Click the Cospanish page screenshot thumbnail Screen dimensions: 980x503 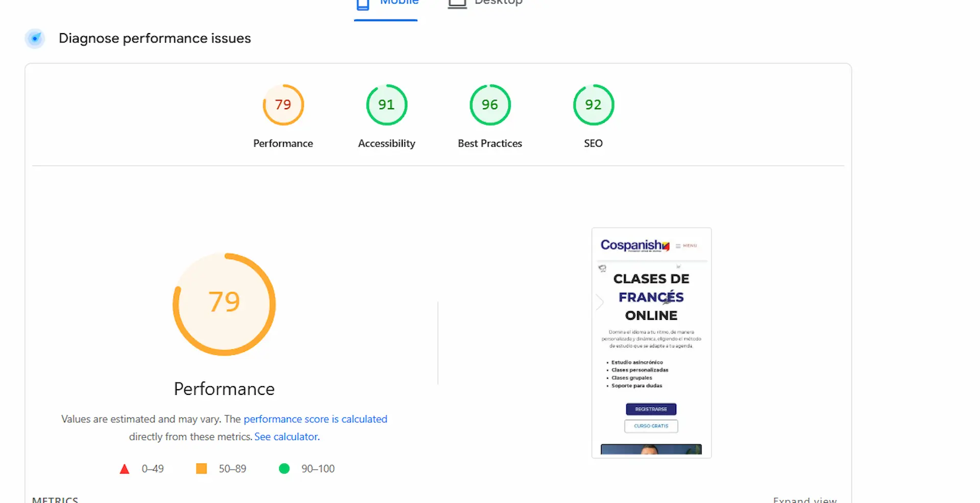coord(651,343)
